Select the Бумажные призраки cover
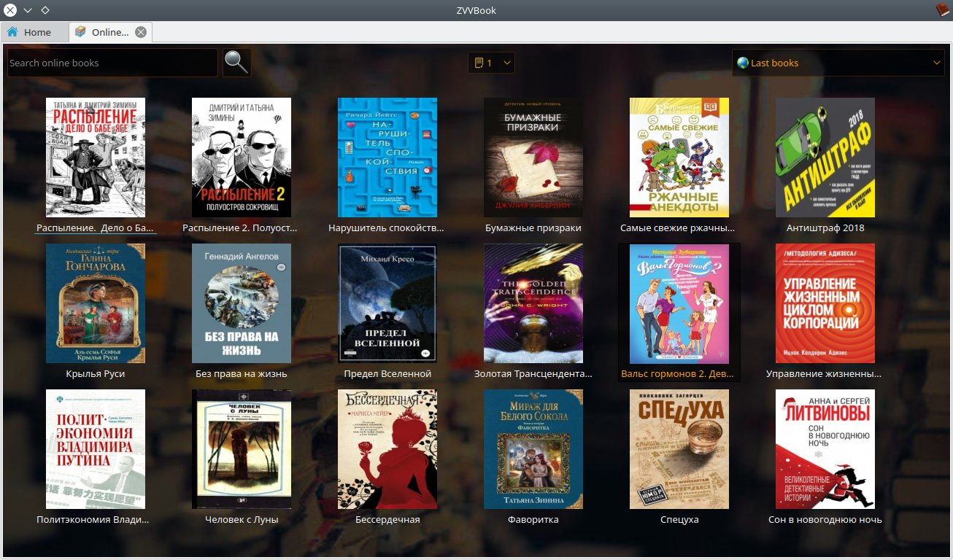This screenshot has width=953, height=560. pos(533,157)
